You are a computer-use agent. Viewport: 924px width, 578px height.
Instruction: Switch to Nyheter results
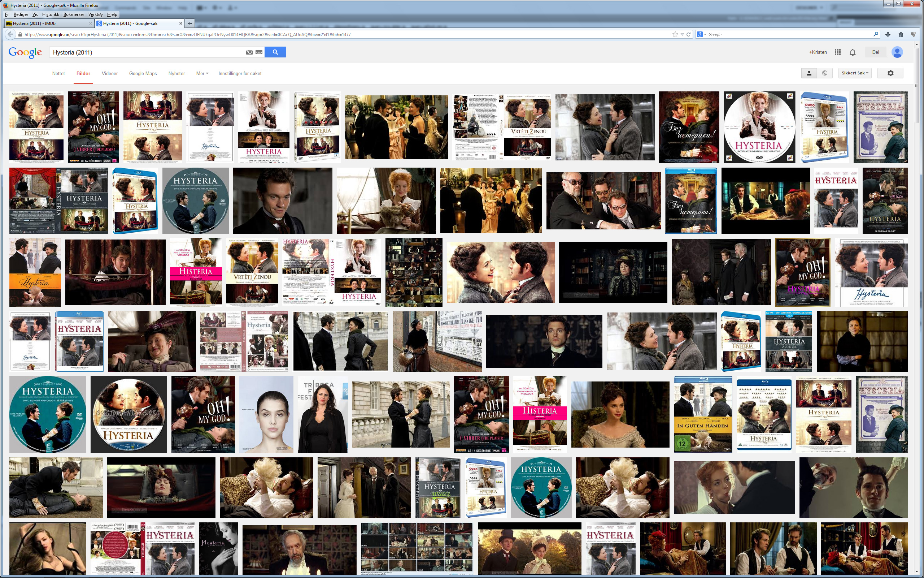pyautogui.click(x=176, y=73)
